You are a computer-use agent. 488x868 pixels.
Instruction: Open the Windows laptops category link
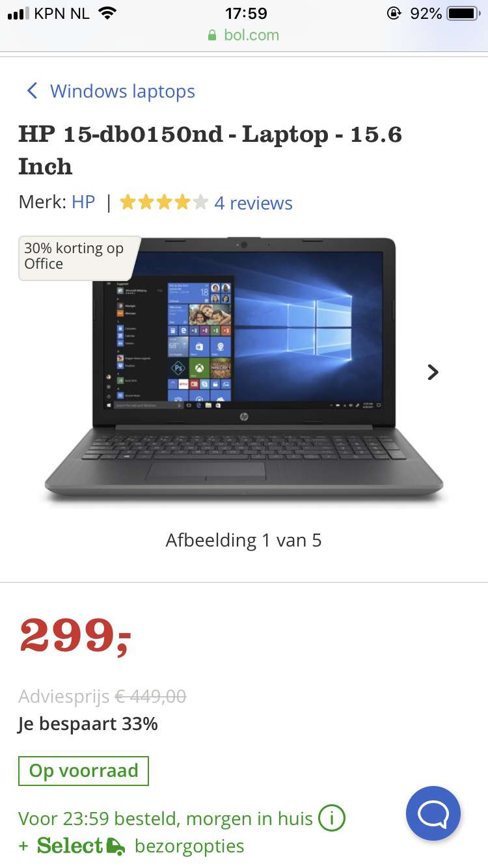[122, 91]
